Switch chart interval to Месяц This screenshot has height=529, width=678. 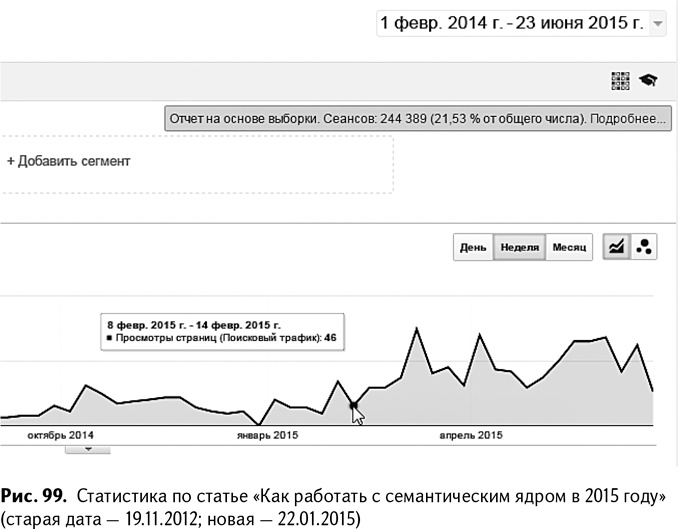point(569,247)
